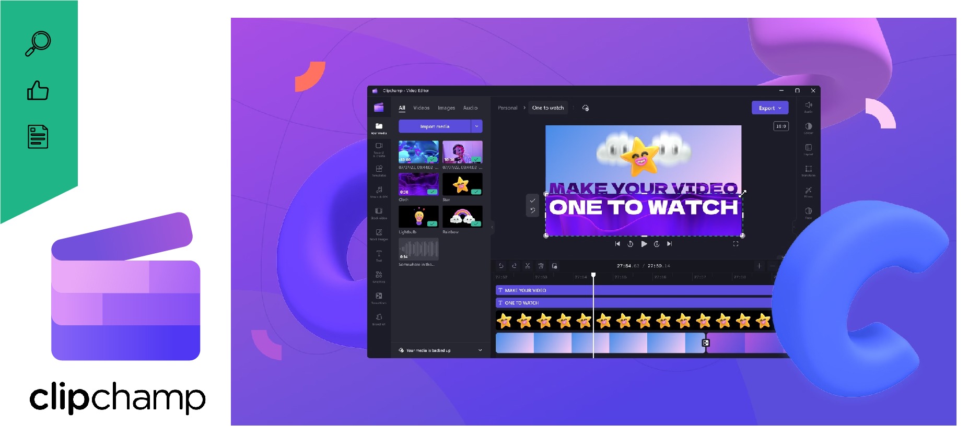Switch to the Videos media tab
The height and width of the screenshot is (436, 980).
coord(421,108)
